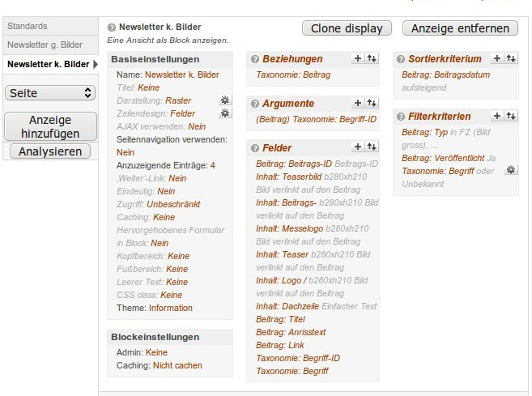Add a new Argumente entry

click(x=359, y=103)
